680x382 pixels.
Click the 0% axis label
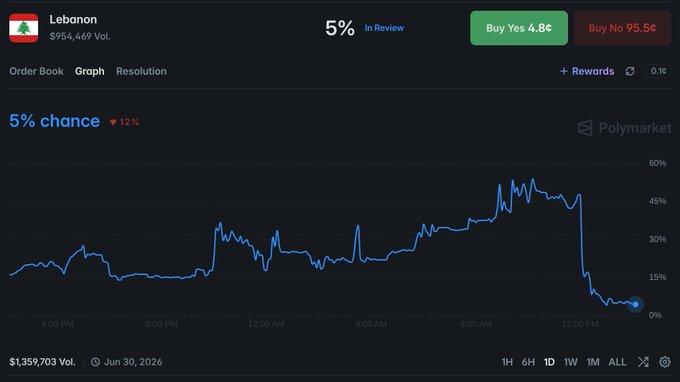[655, 315]
